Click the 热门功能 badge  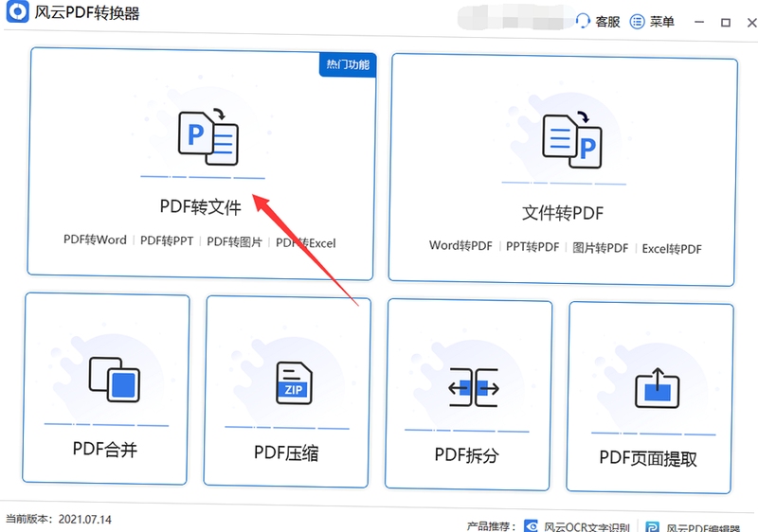(348, 64)
